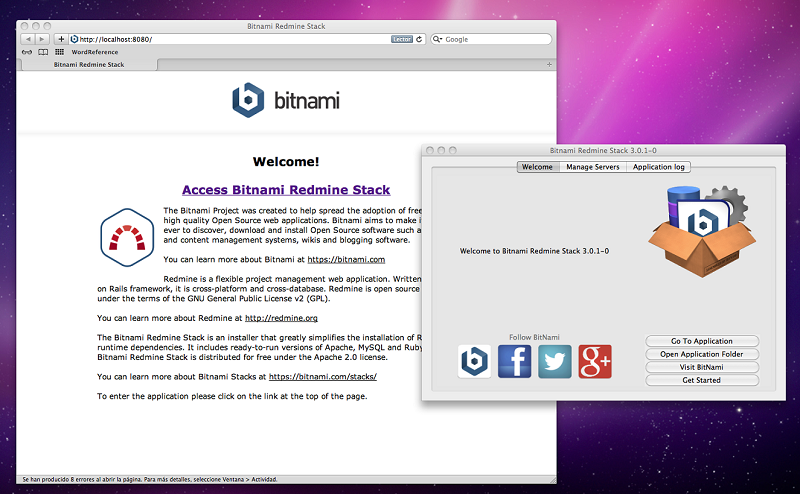Click Open Application Folder button
Viewport: 800px width, 494px height.
[x=702, y=354]
